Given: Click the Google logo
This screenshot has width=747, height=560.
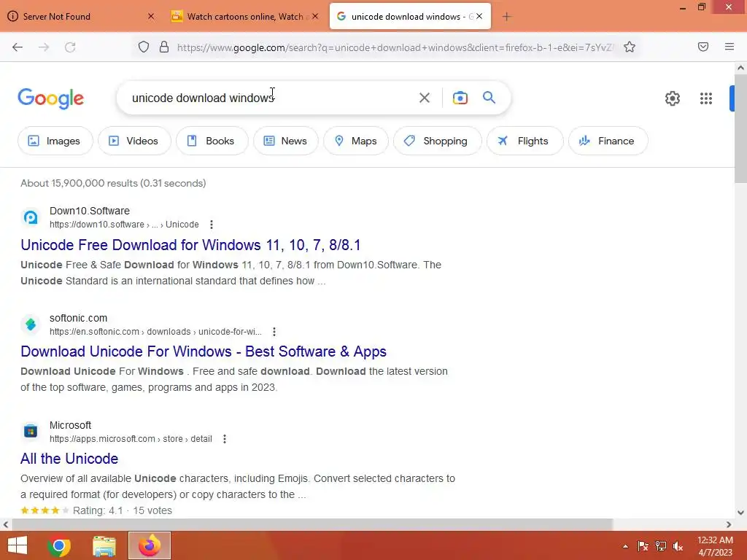Looking at the screenshot, I should tap(51, 98).
